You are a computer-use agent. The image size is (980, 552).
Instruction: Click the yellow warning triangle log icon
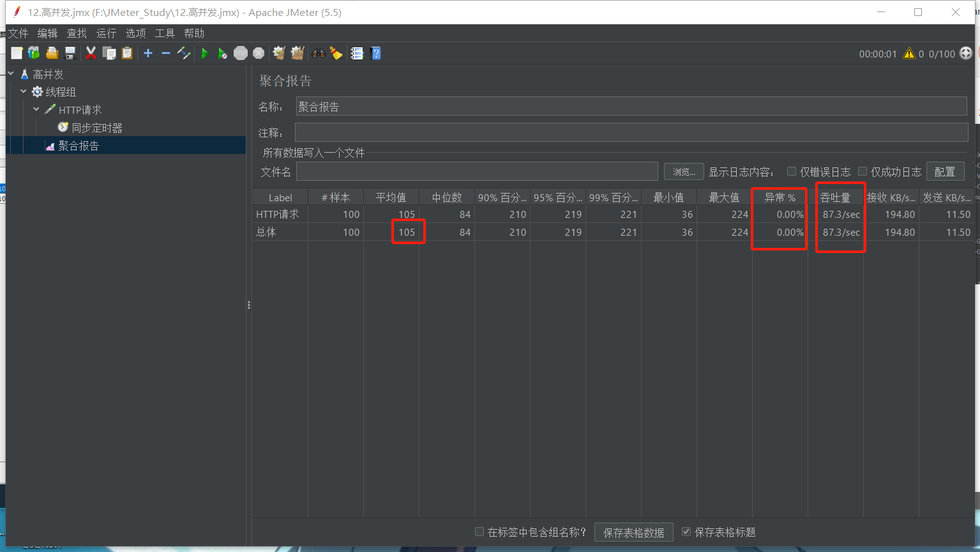909,53
